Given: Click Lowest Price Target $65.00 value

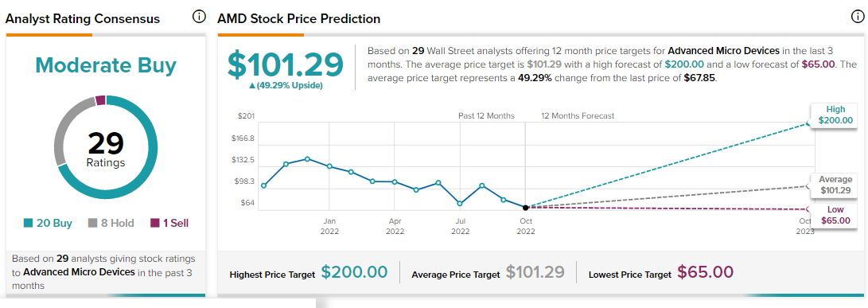Looking at the screenshot, I should point(705,272).
